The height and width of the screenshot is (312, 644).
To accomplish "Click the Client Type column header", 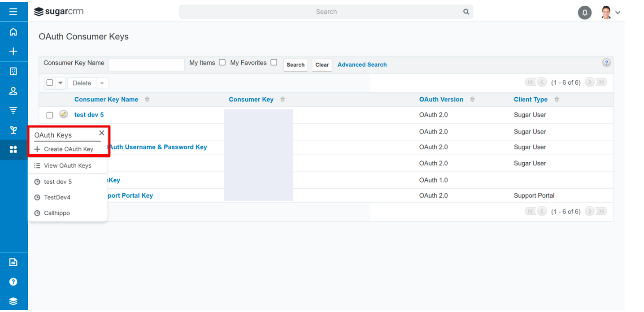I will [531, 100].
